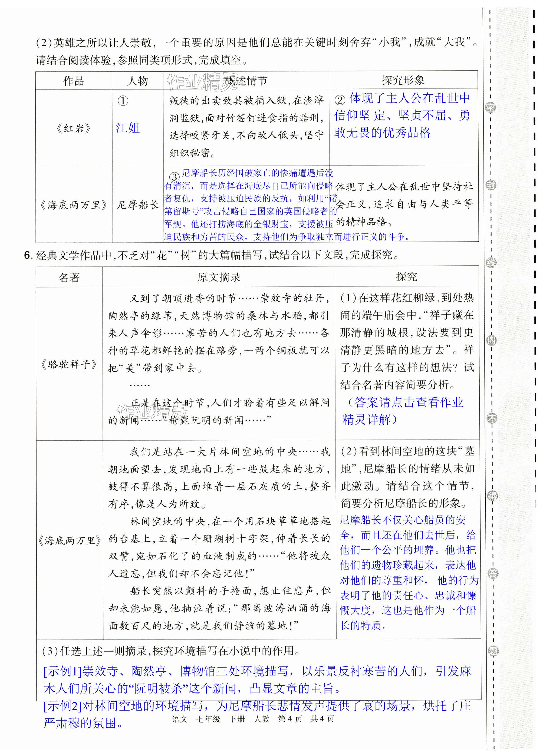The height and width of the screenshot is (756, 543).
Task: Click the circled 内 character in margin
Action: (x=491, y=340)
